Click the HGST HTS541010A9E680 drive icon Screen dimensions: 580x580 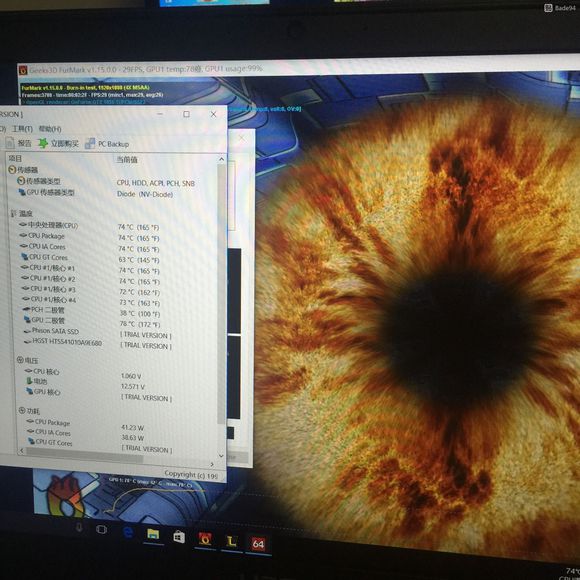pos(28,341)
